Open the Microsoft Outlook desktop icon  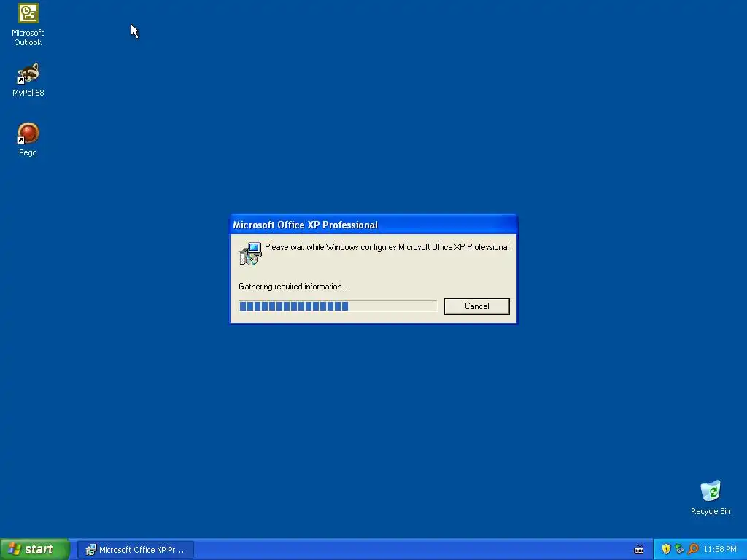tap(28, 25)
